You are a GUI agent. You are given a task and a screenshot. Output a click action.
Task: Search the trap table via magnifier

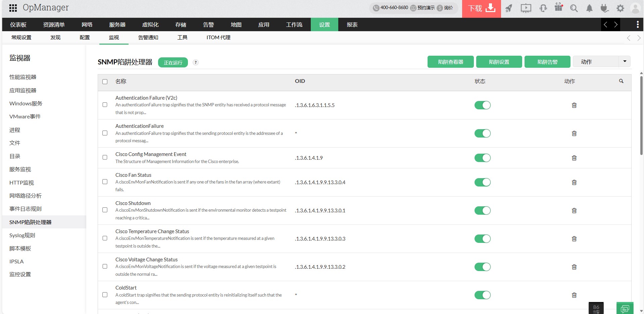point(621,81)
